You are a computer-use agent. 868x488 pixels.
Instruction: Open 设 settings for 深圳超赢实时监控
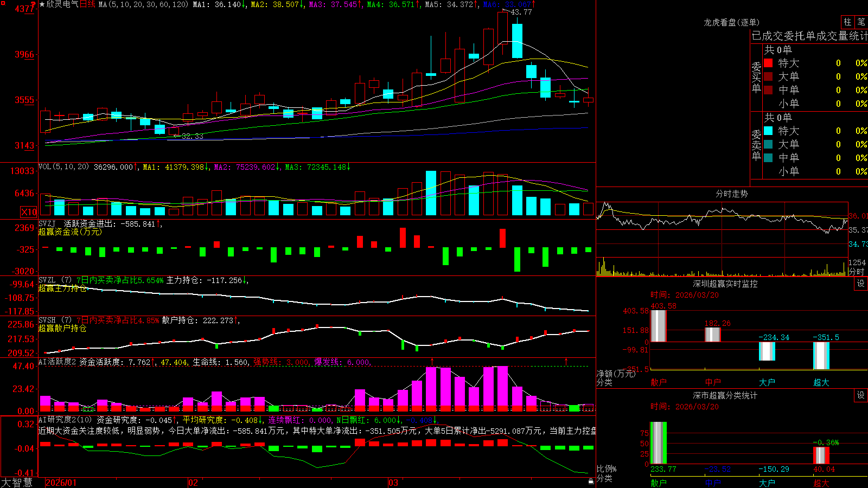(x=861, y=284)
